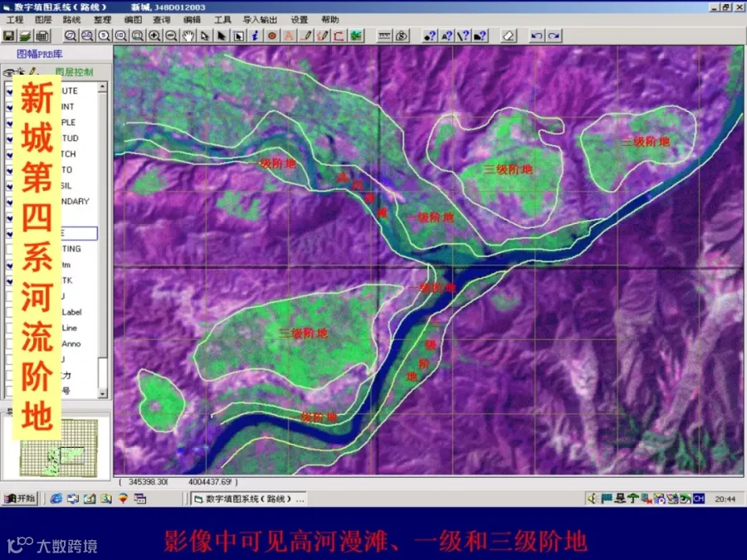Click the redo arrow icon
Screen dimensions: 747x560
click(x=554, y=36)
